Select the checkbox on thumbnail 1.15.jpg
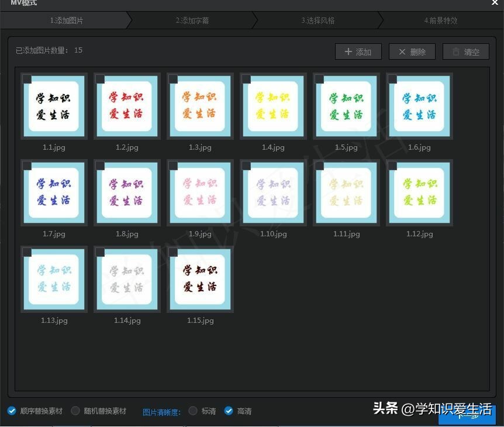This screenshot has width=504, height=427. (173, 252)
